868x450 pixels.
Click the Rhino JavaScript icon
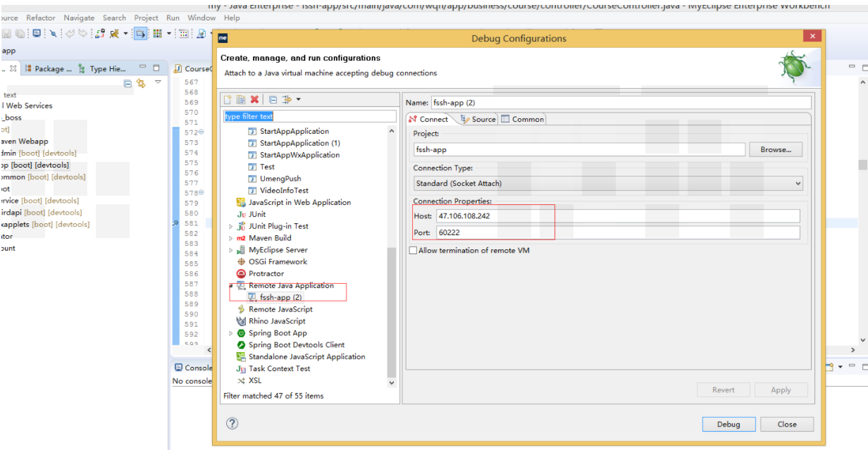pos(241,321)
